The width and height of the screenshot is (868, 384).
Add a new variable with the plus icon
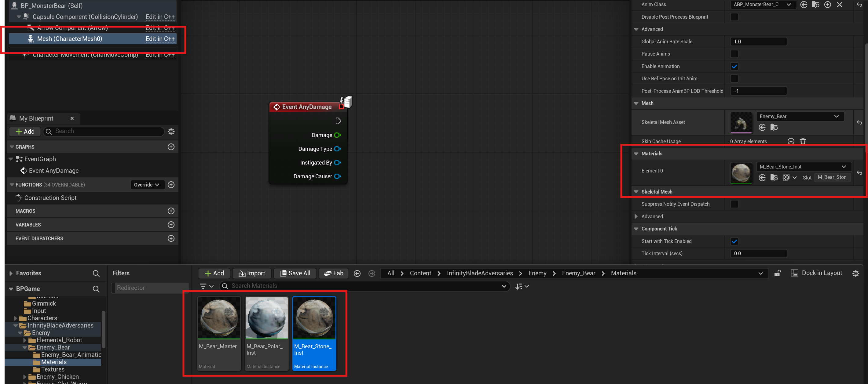[x=171, y=225]
